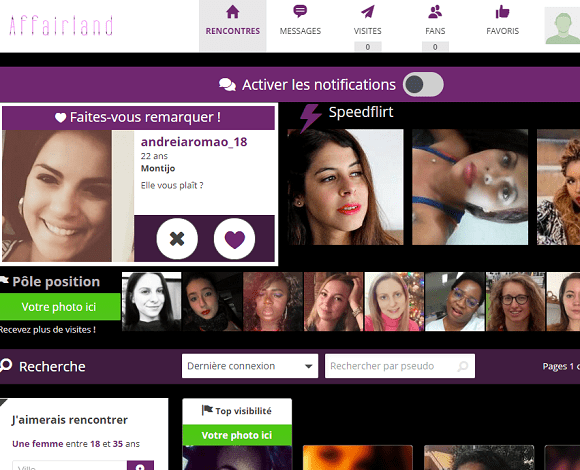This screenshot has width=580, height=470.
Task: Open the andreiaromao_18 profile link
Action: 194,142
